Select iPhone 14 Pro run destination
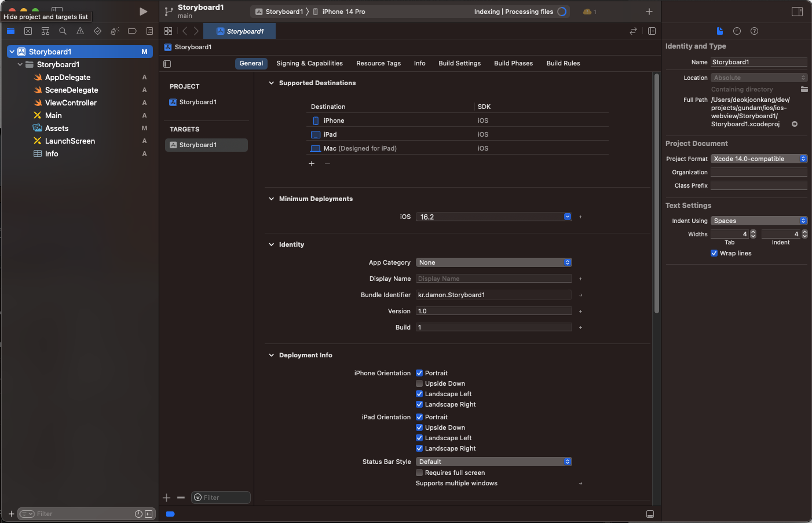Viewport: 812px width, 523px height. (339, 12)
